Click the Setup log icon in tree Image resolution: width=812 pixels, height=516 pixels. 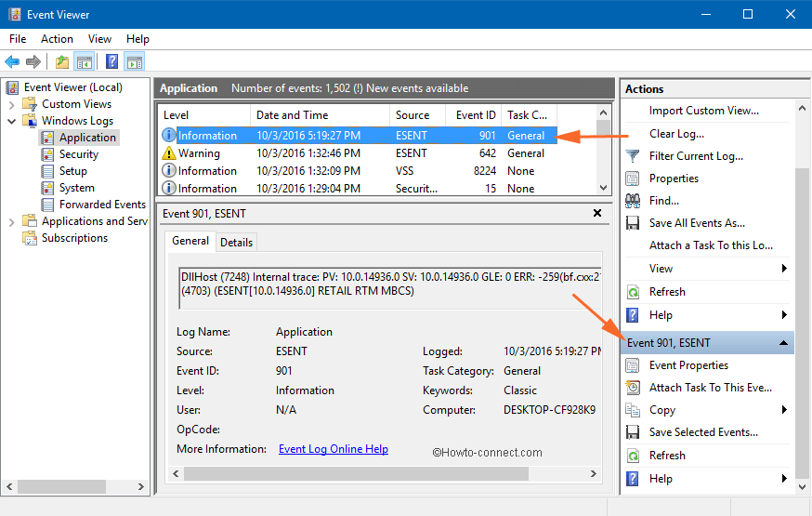[x=47, y=171]
